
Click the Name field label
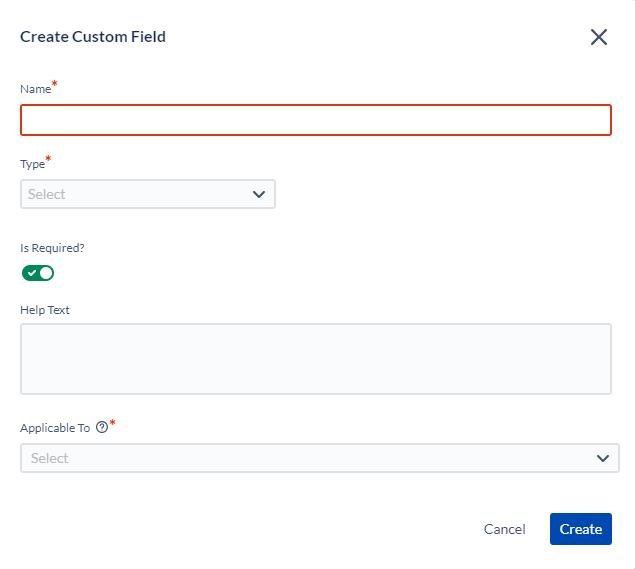click(x=36, y=89)
